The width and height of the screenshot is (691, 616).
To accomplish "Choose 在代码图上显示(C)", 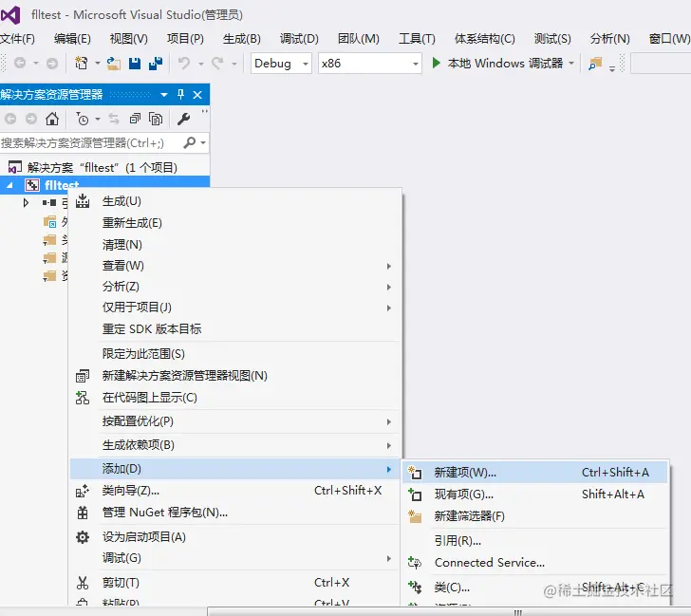I will [x=235, y=398].
